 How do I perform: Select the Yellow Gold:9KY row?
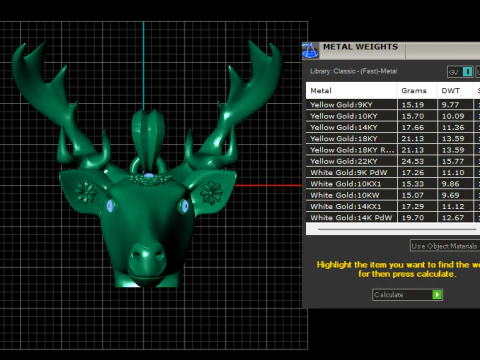pyautogui.click(x=393, y=105)
